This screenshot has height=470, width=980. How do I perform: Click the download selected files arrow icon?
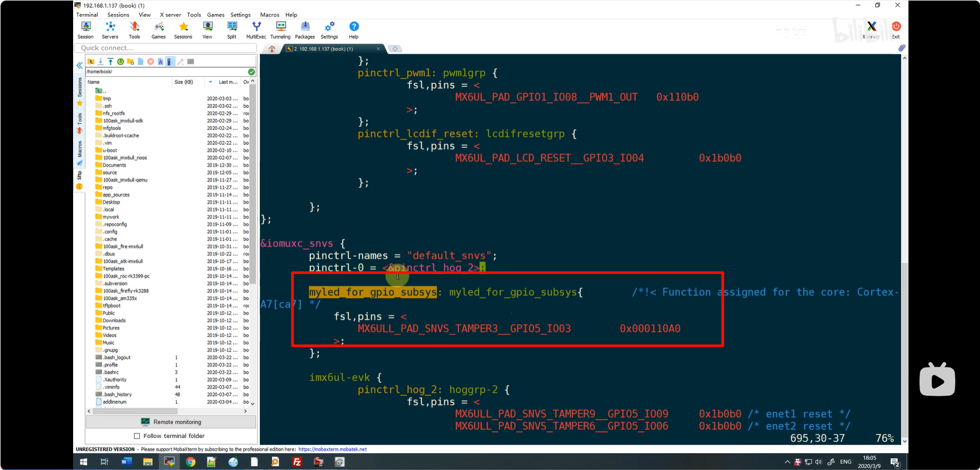coord(100,62)
